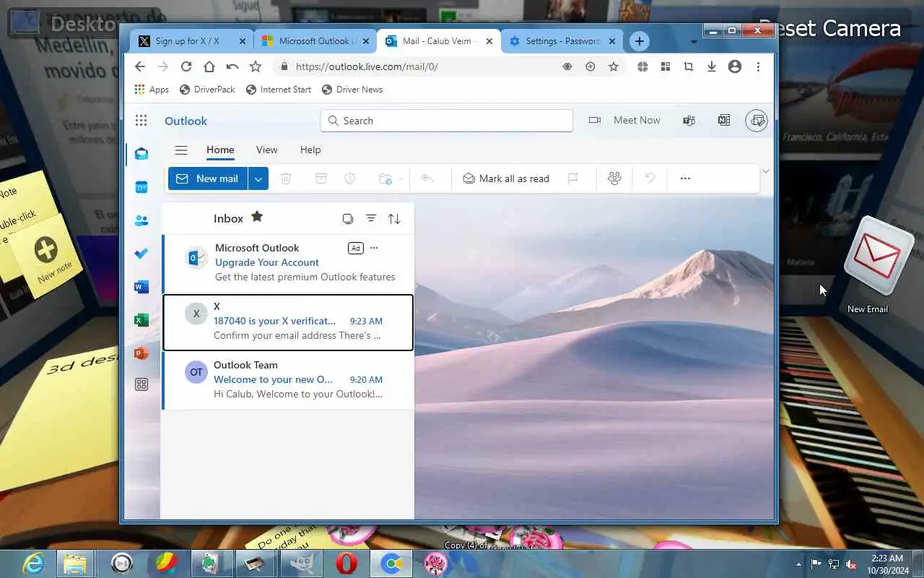Click the browser address bar URL
This screenshot has width=924, height=578.
click(367, 66)
